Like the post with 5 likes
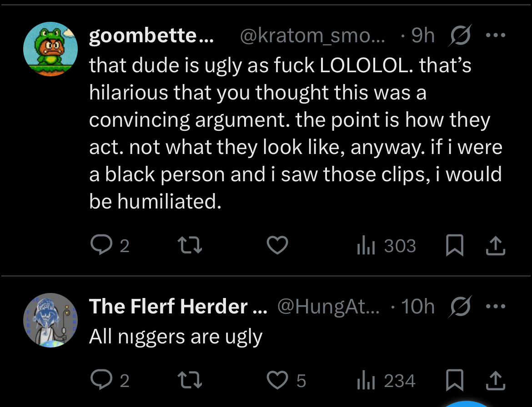This screenshot has height=407, width=532. pos(277,381)
